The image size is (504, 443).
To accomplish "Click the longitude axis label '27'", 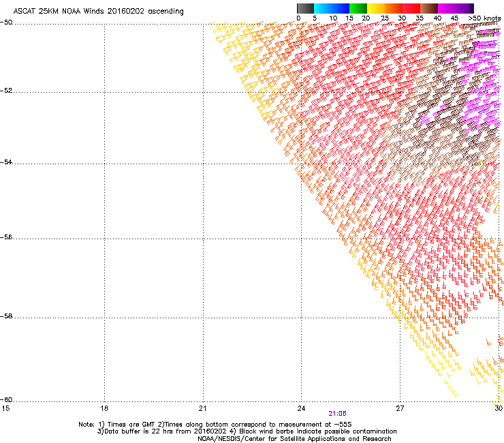I will (400, 408).
